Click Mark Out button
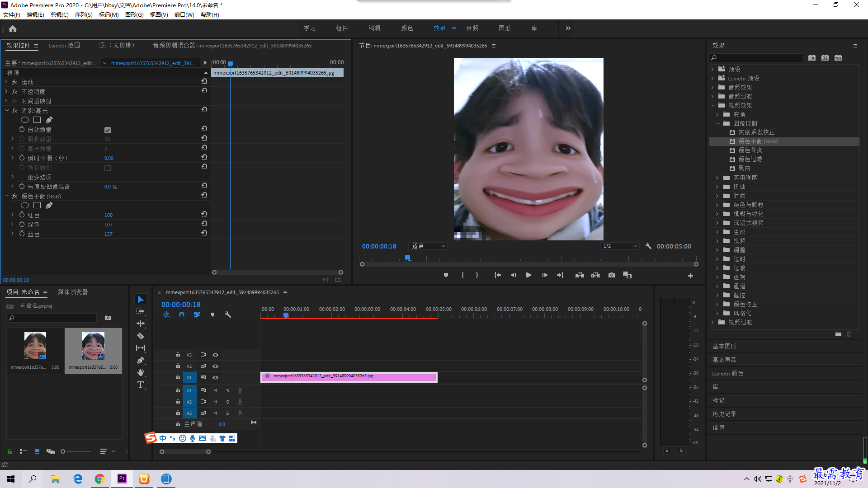The image size is (868, 488). click(x=477, y=275)
